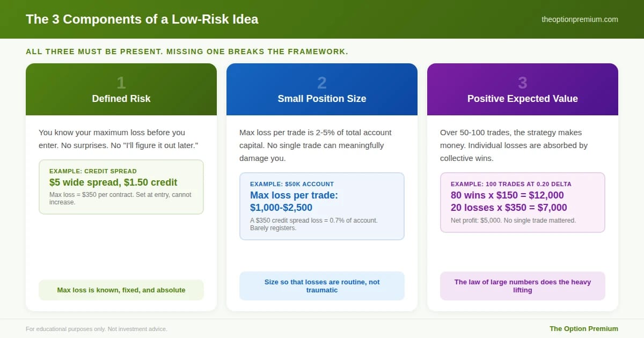
Task: Click the theoptionpremium.com link in header
Action: pos(580,19)
